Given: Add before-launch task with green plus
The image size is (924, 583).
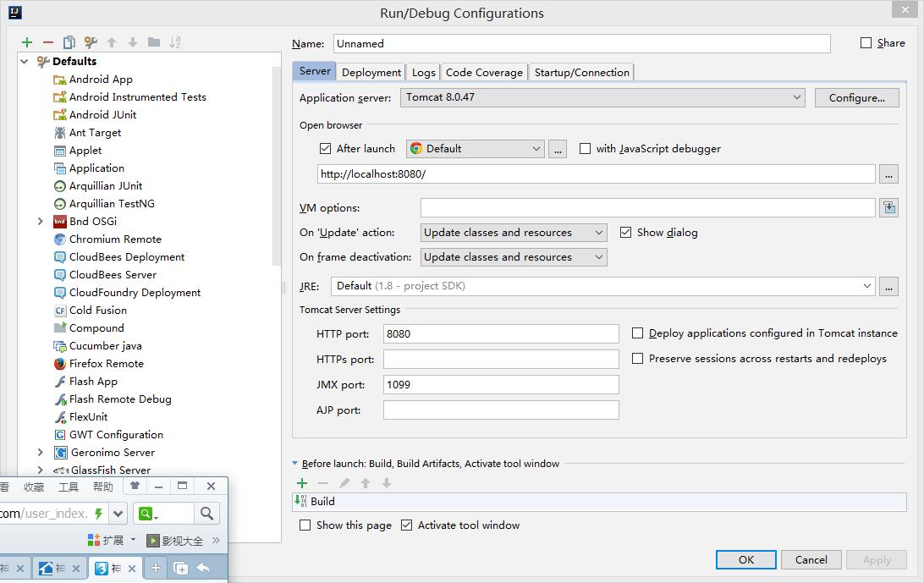Looking at the screenshot, I should click(302, 483).
